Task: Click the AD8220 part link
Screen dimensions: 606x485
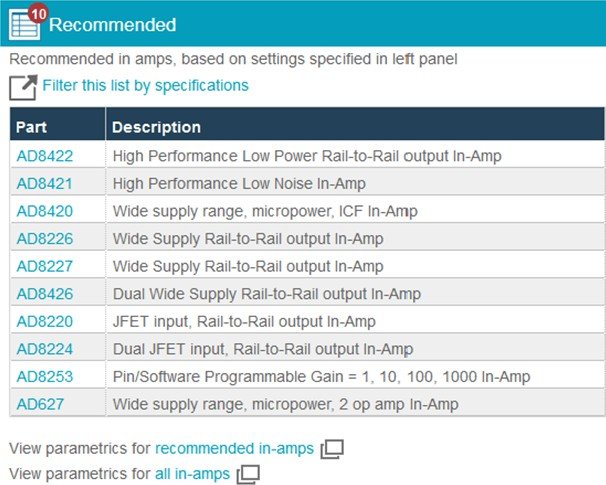Action: click(x=45, y=322)
